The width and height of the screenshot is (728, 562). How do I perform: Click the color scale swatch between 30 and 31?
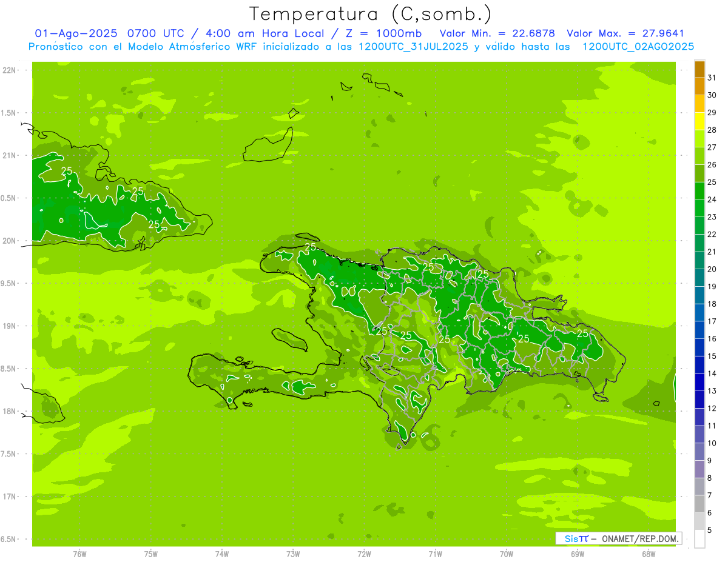(x=699, y=87)
